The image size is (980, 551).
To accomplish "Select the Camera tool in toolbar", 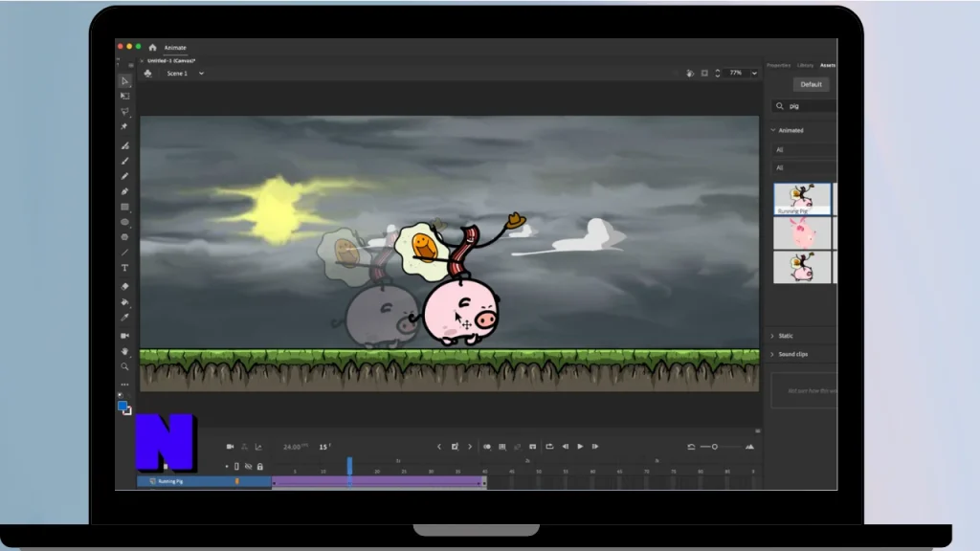I will (125, 336).
